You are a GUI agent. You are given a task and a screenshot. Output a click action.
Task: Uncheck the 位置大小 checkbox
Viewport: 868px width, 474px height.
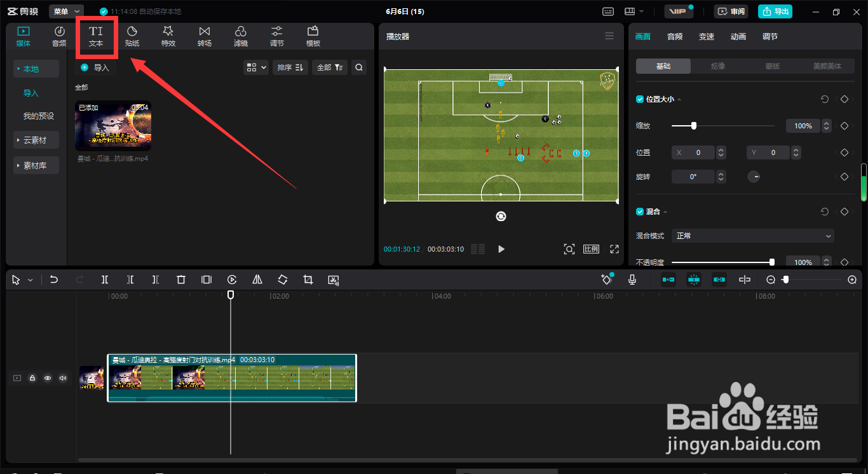tap(640, 99)
